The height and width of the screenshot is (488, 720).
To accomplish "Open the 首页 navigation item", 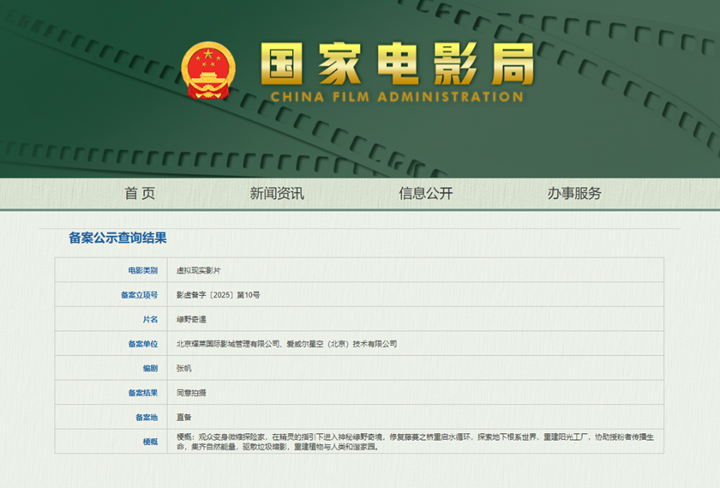I will (x=140, y=193).
